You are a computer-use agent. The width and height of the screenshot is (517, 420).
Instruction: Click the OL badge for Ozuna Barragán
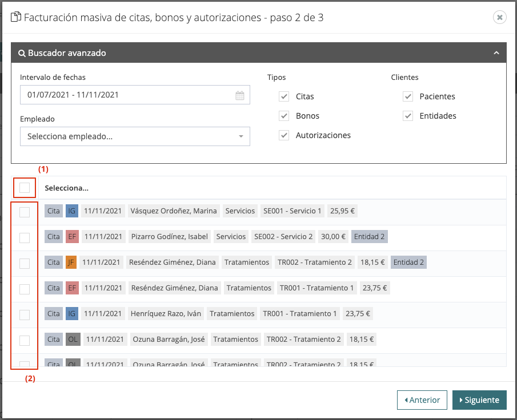coord(73,339)
